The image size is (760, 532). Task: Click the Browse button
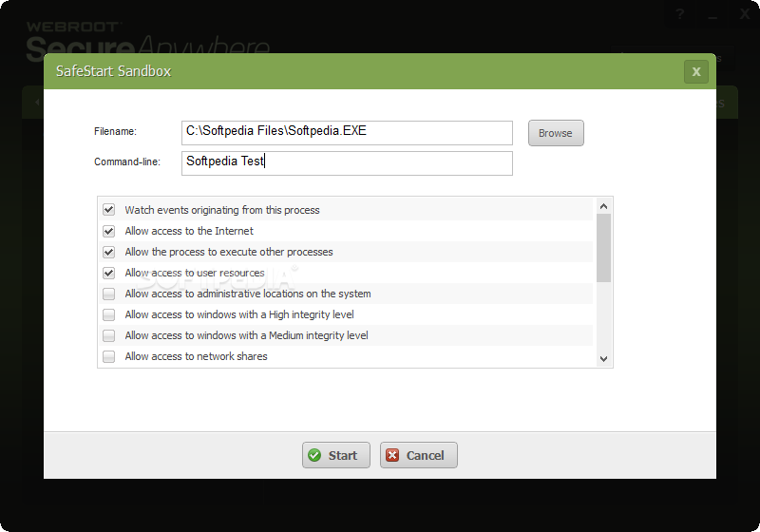556,133
